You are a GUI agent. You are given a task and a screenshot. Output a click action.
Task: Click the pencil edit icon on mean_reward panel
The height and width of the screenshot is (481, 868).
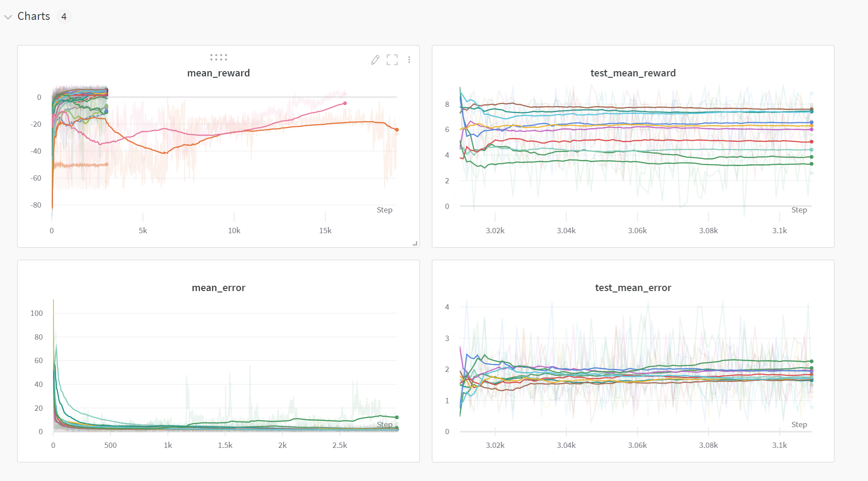(x=375, y=60)
